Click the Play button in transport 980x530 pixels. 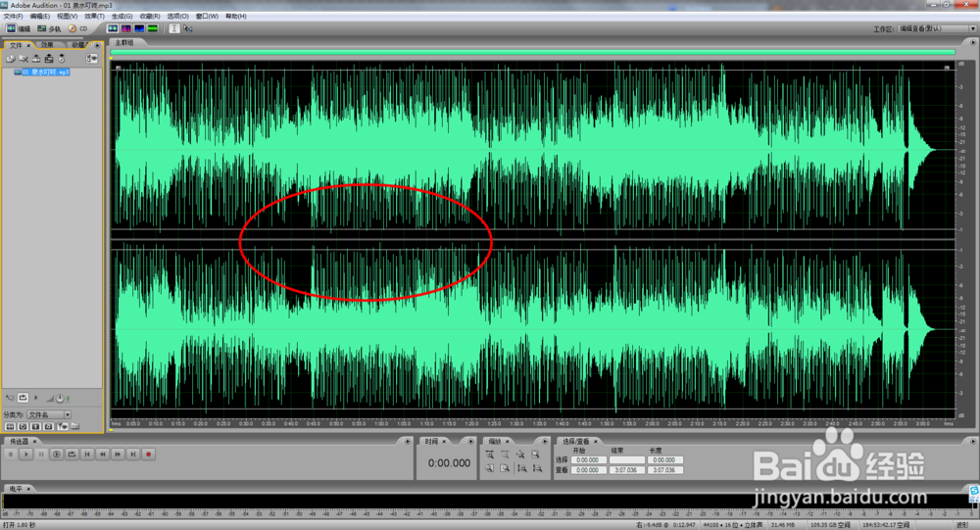pos(25,455)
